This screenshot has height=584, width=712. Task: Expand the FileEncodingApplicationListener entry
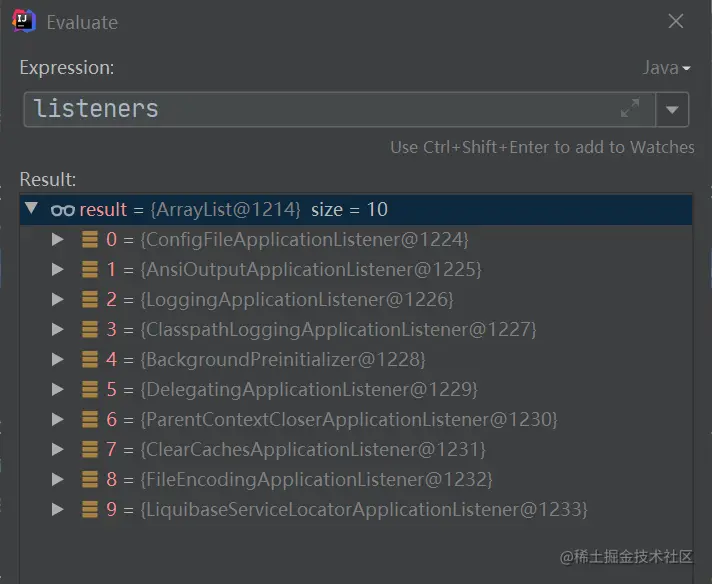coord(58,479)
